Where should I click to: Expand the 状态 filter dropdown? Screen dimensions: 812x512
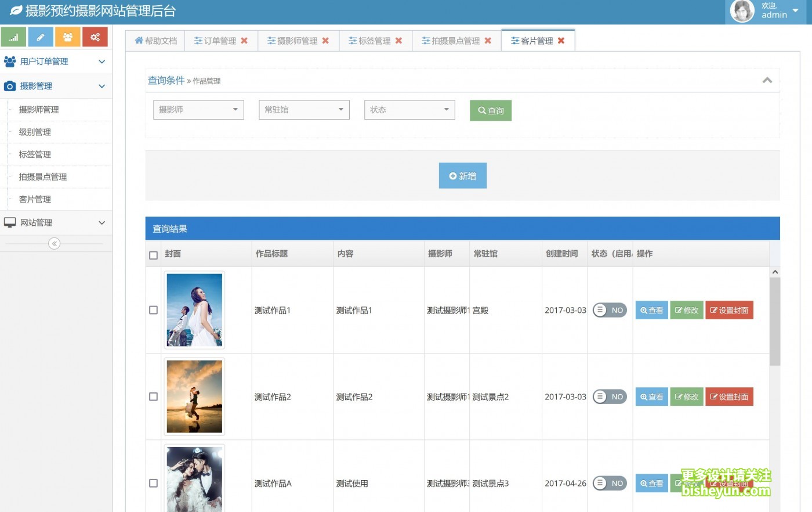point(409,109)
